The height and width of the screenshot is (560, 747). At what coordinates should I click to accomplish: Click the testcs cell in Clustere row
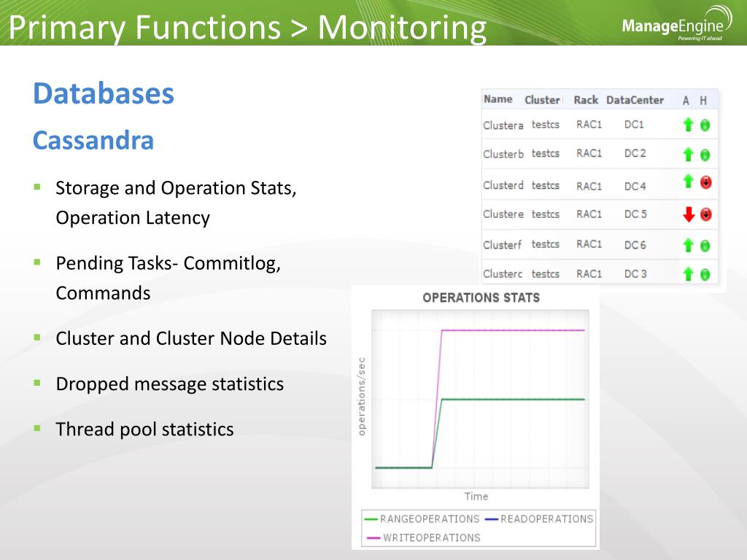tap(546, 214)
